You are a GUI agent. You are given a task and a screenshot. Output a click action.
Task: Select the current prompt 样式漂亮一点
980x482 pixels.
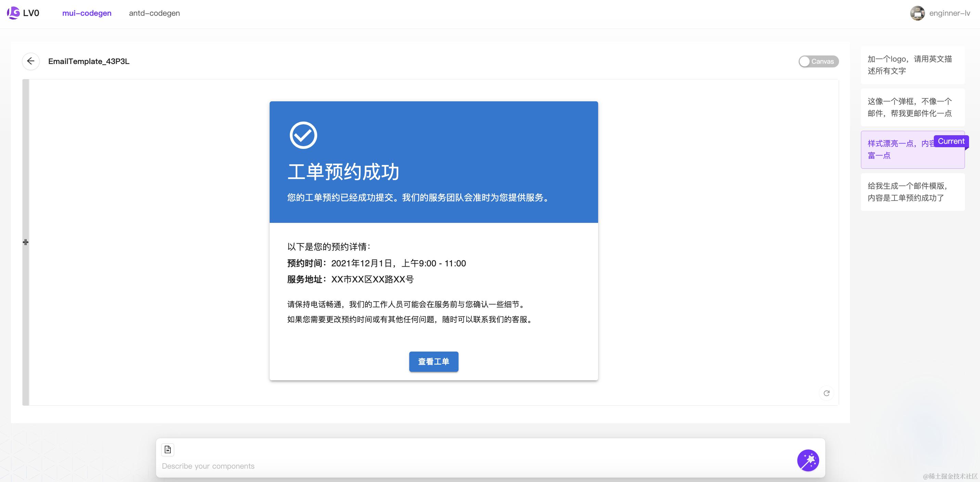pos(913,150)
